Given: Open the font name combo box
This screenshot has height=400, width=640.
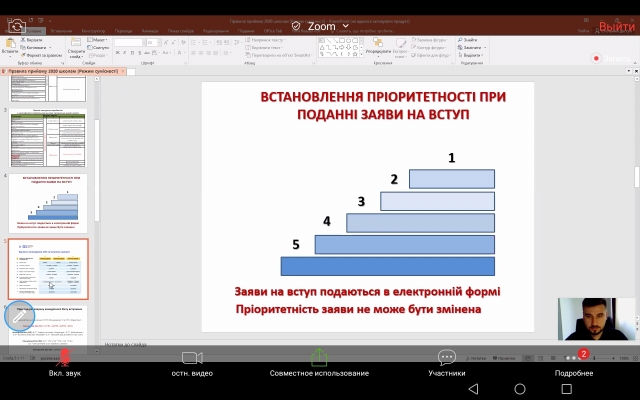Looking at the screenshot, I should tap(130, 42).
